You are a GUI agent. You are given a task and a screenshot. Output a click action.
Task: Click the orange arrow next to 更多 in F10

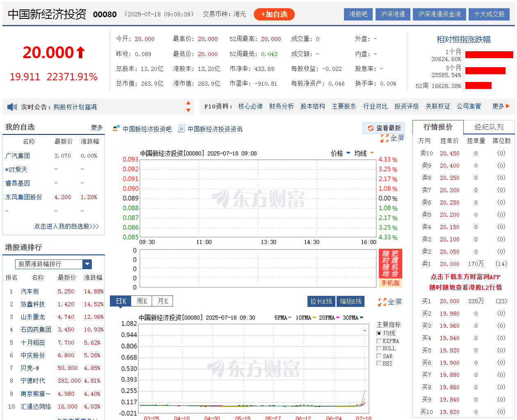[508, 106]
